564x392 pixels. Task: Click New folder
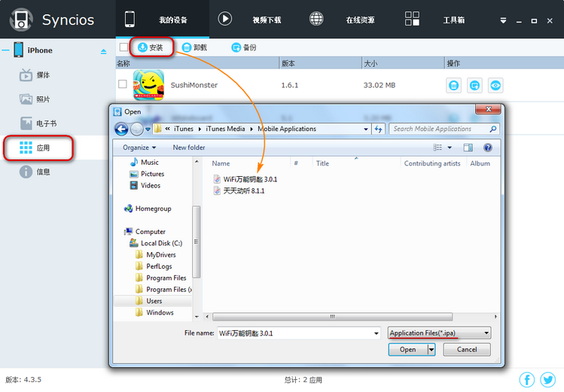tap(189, 147)
